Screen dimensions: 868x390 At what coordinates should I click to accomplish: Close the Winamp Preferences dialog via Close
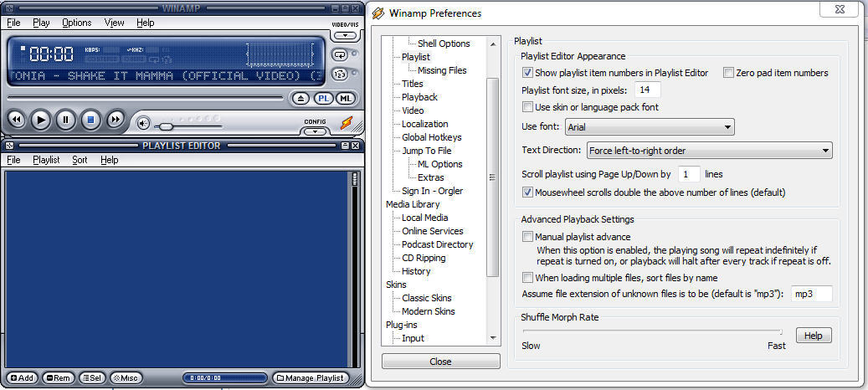pyautogui.click(x=440, y=362)
